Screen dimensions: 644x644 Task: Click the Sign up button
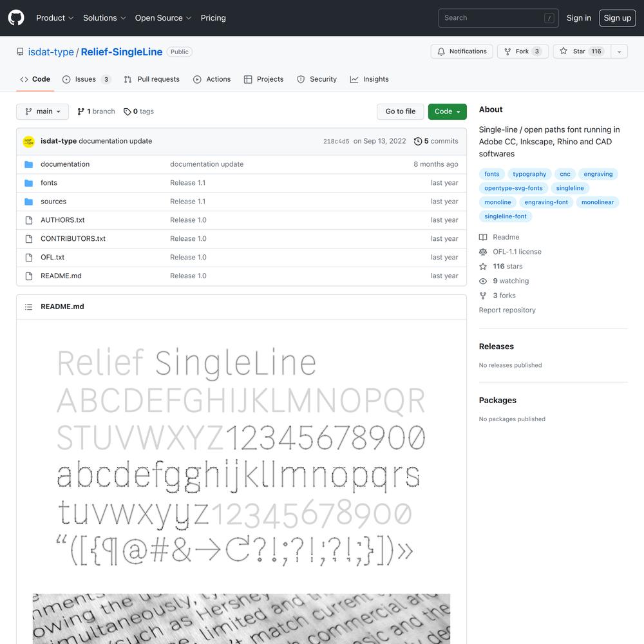[x=617, y=17]
